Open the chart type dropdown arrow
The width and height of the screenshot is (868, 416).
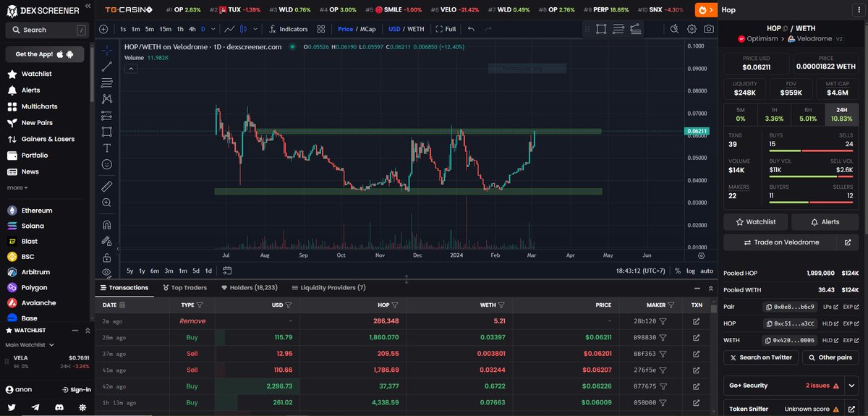click(255, 29)
